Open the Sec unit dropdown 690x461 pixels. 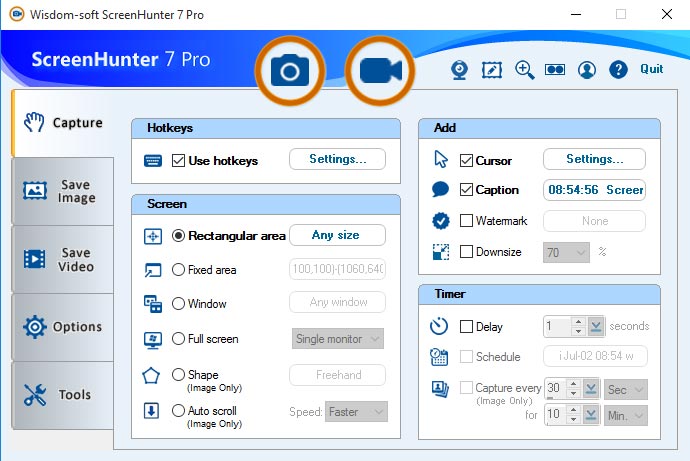[x=625, y=389]
